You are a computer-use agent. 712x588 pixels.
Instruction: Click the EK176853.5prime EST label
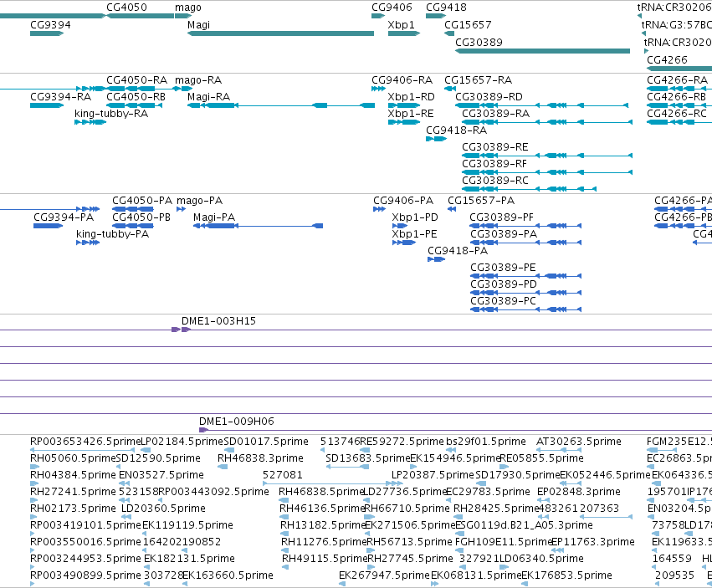pyautogui.click(x=566, y=575)
